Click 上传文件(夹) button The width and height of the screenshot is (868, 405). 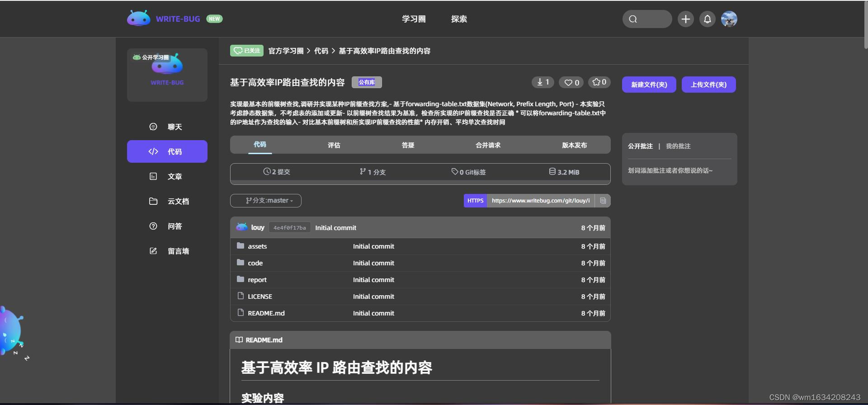708,85
